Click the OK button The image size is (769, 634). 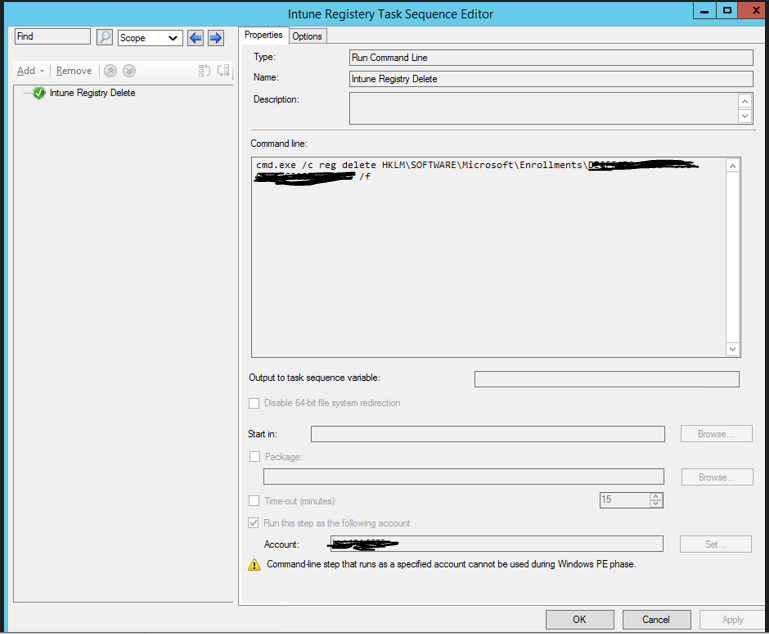point(580,619)
